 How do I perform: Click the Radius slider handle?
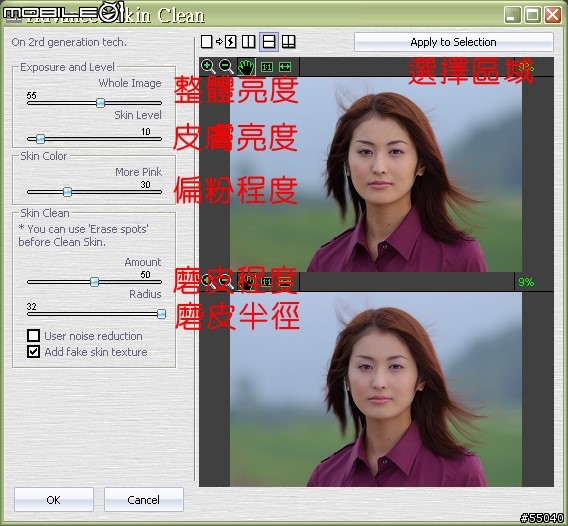point(162,314)
